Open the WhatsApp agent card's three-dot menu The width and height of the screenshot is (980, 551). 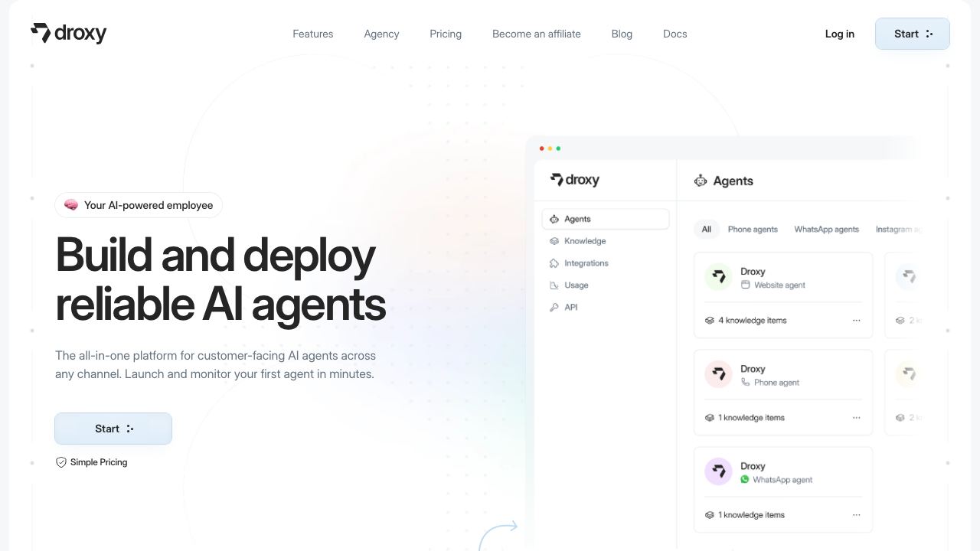coord(856,515)
